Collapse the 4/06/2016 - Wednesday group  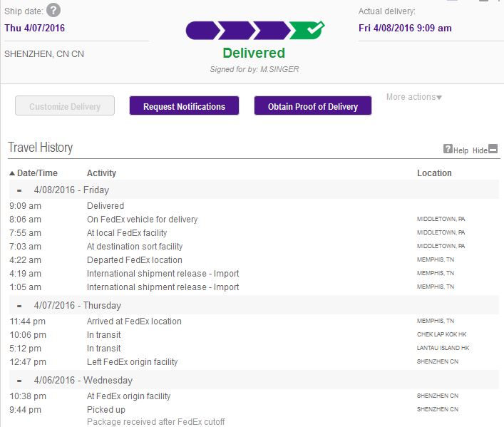point(19,381)
